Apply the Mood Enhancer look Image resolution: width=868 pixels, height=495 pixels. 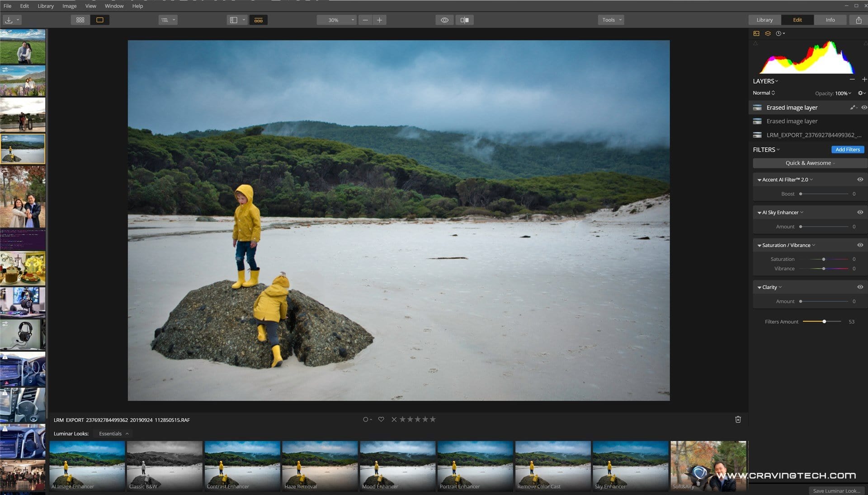pyautogui.click(x=398, y=466)
